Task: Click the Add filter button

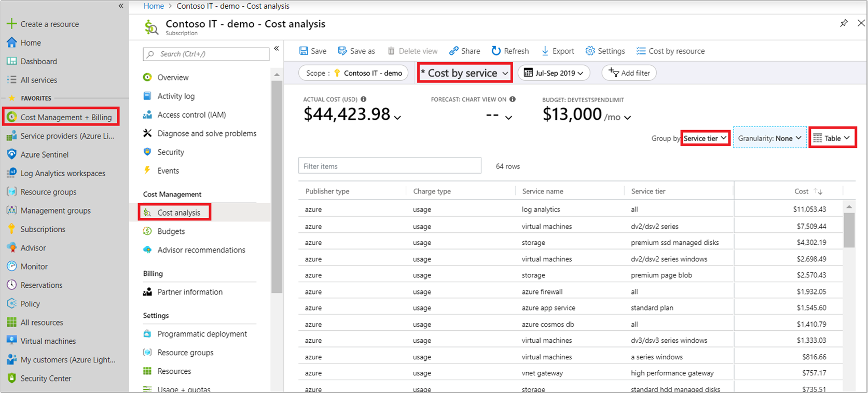Action: point(629,73)
